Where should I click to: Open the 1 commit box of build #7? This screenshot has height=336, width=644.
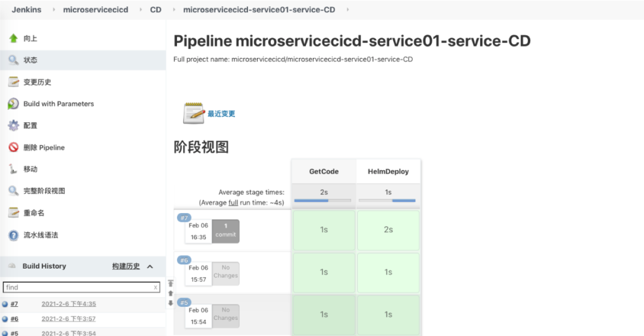pyautogui.click(x=225, y=231)
